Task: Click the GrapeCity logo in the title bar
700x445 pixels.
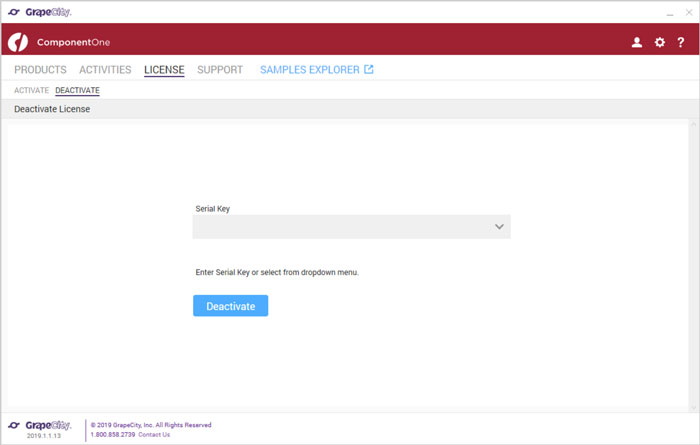Action: (x=40, y=12)
